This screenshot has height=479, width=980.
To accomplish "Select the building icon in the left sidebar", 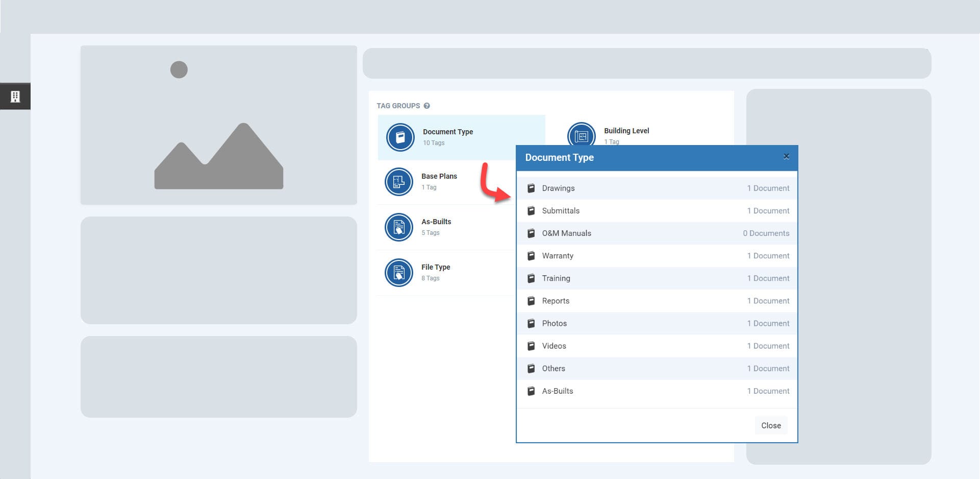I will click(x=15, y=96).
